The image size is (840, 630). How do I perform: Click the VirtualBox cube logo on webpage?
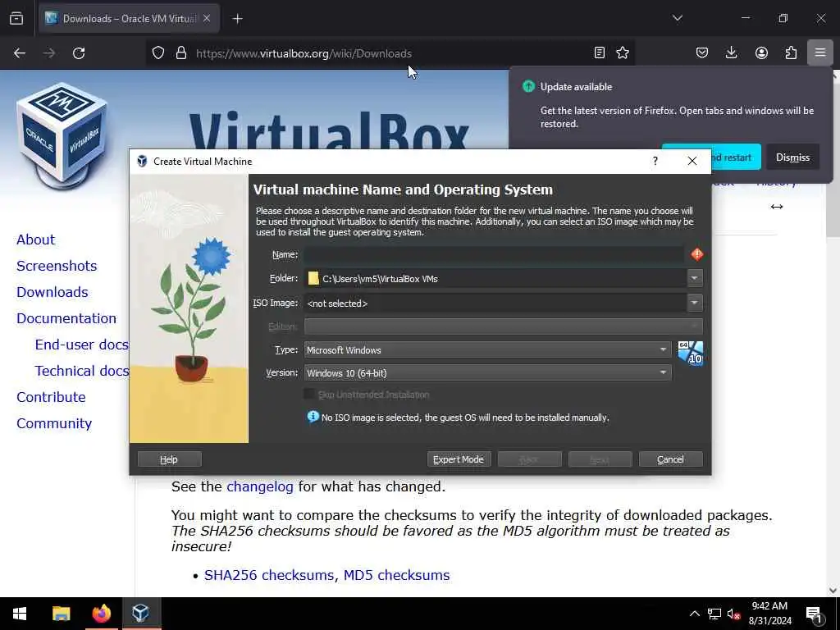point(62,135)
